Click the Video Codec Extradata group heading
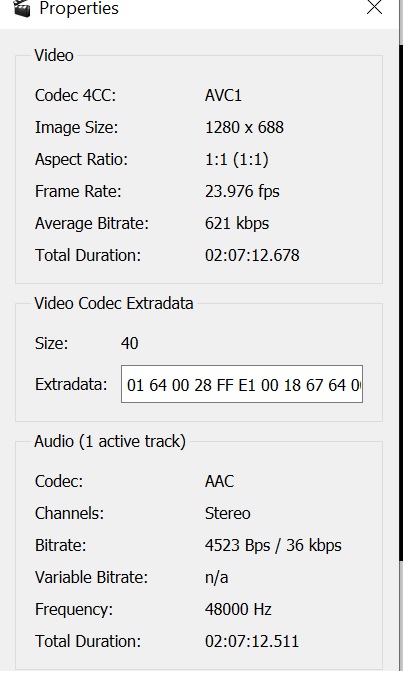Image resolution: width=403 pixels, height=686 pixels. 114,303
